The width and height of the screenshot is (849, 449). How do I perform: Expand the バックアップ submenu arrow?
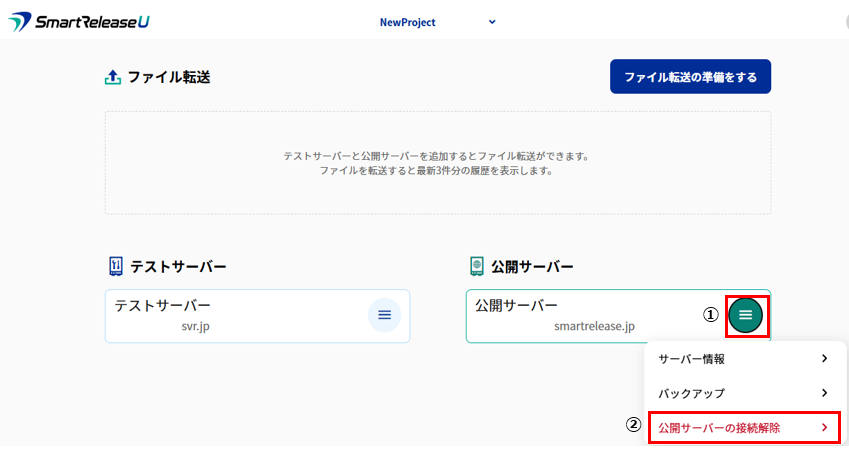tap(824, 393)
